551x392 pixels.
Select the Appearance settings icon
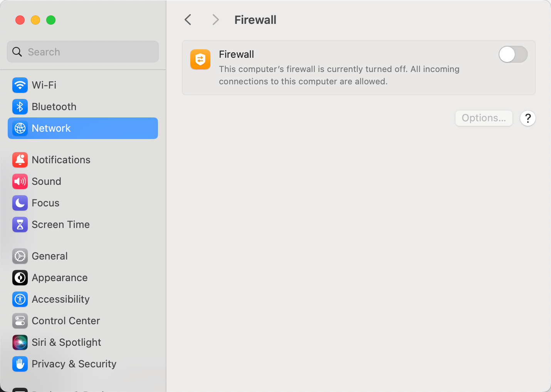[x=20, y=278]
